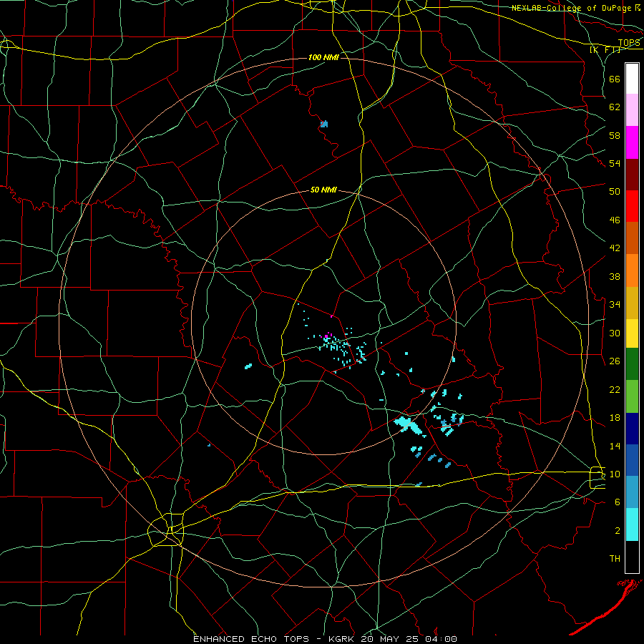
Task: Pick the magenta swatch in the color scale
Action: point(632,142)
